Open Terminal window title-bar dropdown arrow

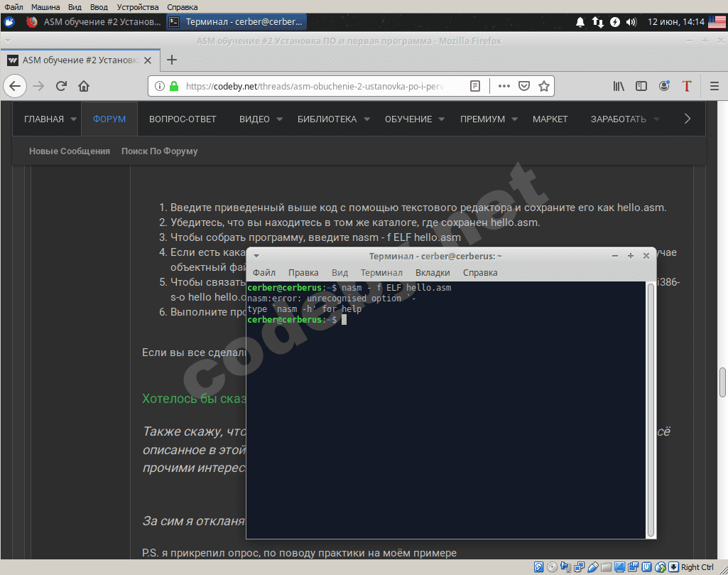point(256,256)
